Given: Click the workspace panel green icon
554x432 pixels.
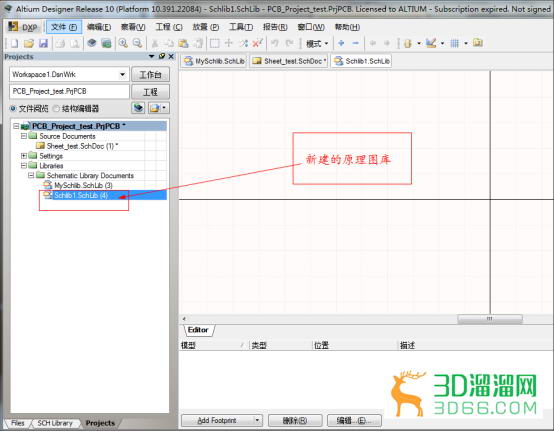Looking at the screenshot, I should pyautogui.click(x=106, y=43).
